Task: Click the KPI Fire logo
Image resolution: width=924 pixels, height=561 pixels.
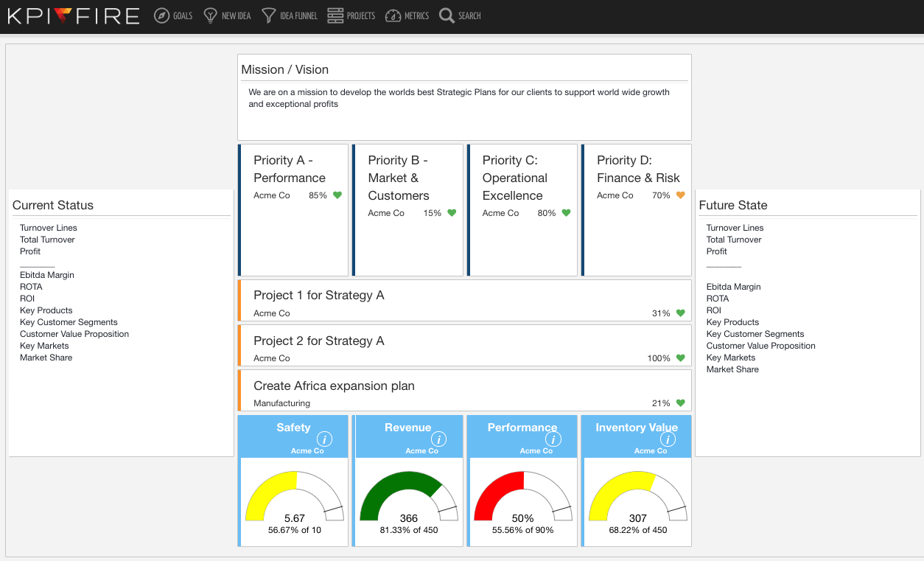Action: 73,15
